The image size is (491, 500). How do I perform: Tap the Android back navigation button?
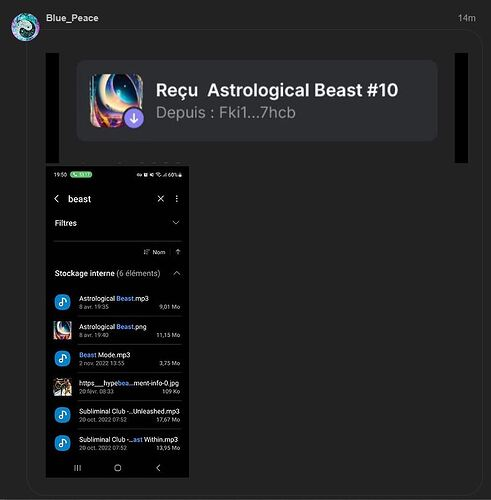158,468
